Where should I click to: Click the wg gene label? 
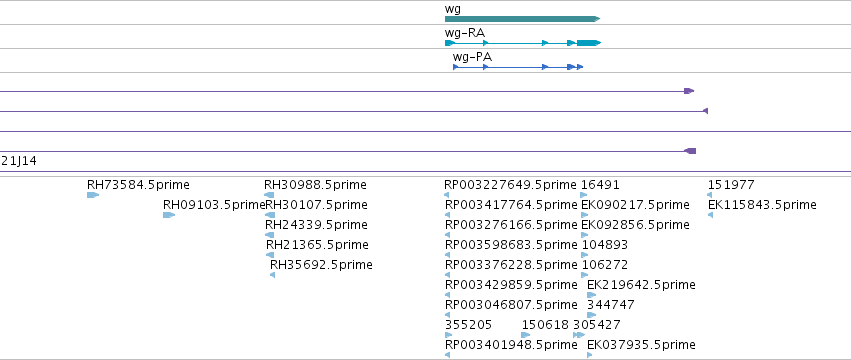[x=453, y=9]
